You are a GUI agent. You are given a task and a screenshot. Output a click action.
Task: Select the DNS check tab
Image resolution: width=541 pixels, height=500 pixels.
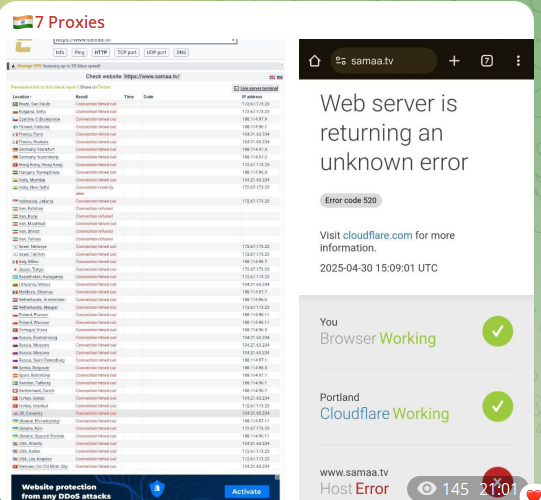[181, 52]
